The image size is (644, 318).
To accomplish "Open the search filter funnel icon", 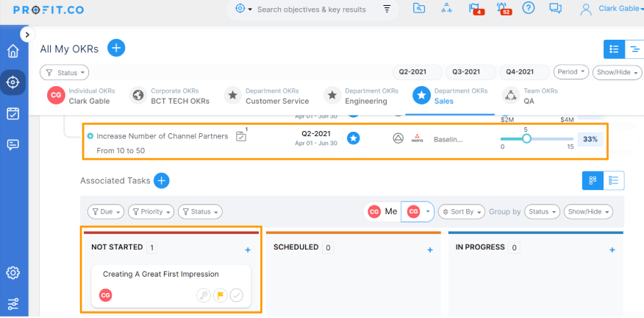I will click(387, 9).
